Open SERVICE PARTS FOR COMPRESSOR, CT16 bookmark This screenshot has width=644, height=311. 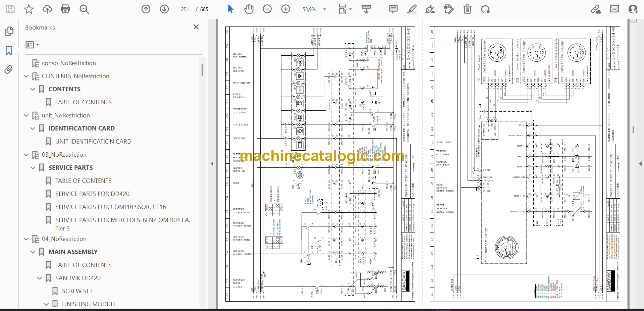coord(111,207)
